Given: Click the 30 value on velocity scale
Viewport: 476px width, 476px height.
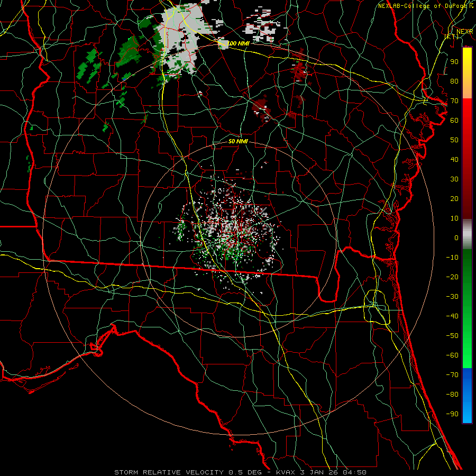Looking at the screenshot, I should tap(454, 179).
